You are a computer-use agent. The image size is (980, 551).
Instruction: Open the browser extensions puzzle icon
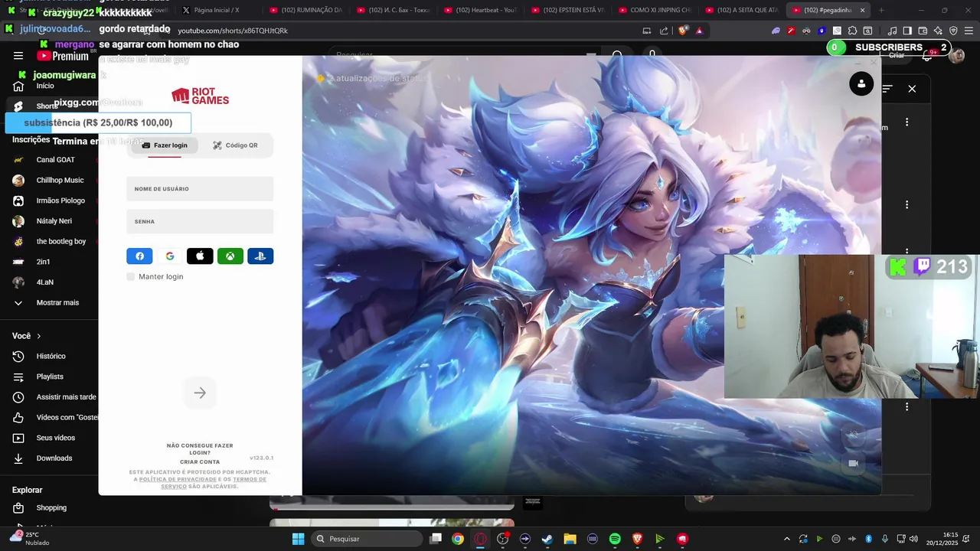point(852,31)
